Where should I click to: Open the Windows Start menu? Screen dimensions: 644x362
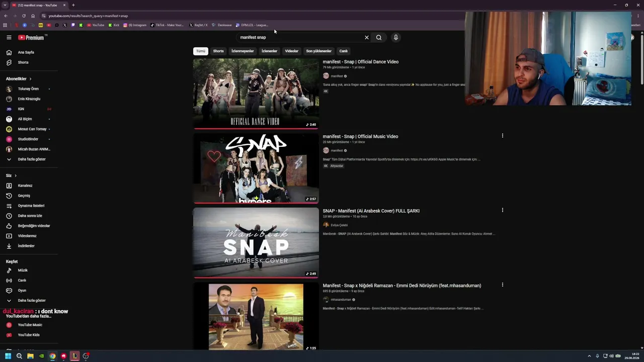click(x=8, y=356)
